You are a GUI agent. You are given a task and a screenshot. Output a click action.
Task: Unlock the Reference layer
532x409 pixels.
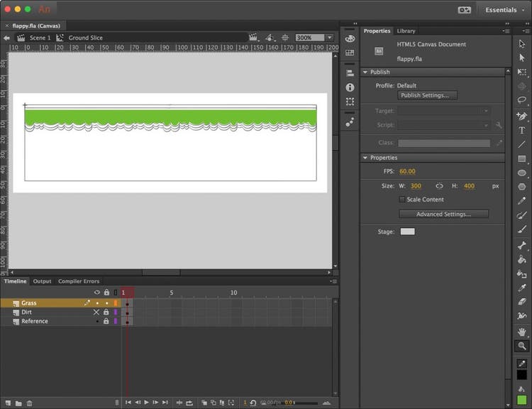[106, 321]
